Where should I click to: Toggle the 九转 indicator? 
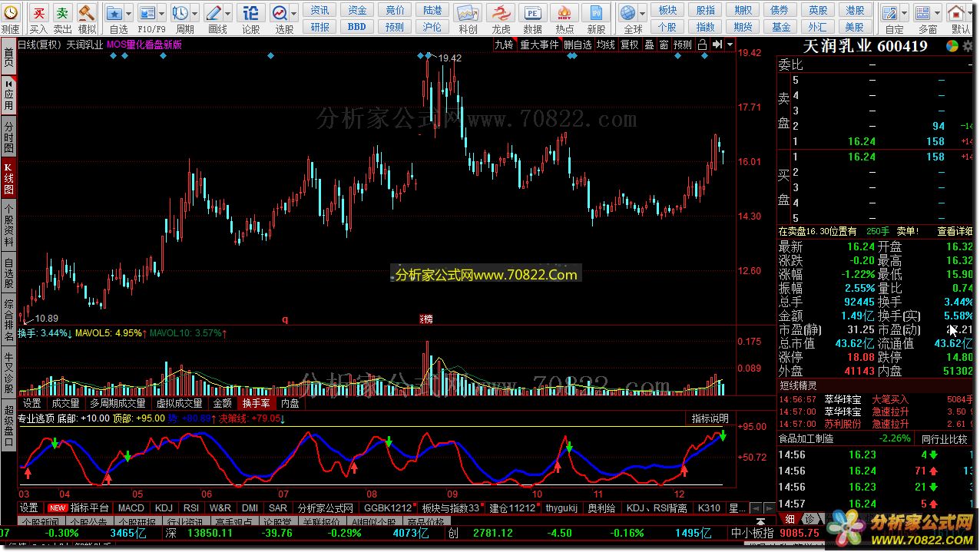click(504, 45)
